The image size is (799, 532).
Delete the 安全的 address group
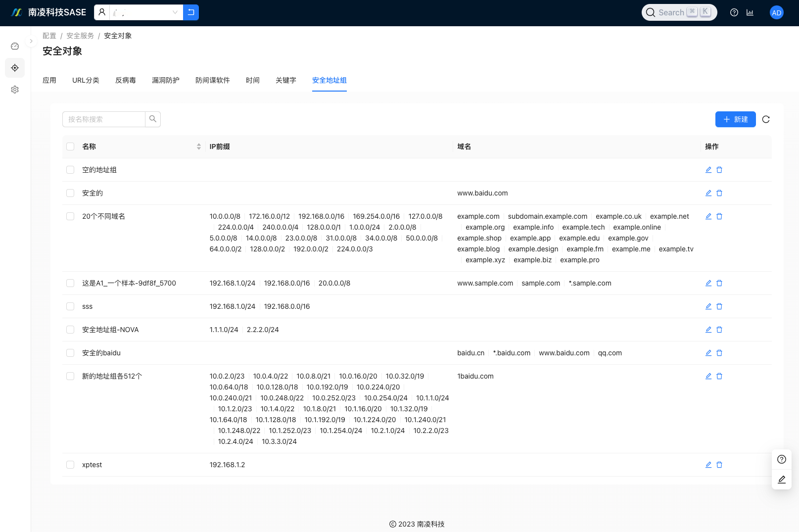(719, 193)
